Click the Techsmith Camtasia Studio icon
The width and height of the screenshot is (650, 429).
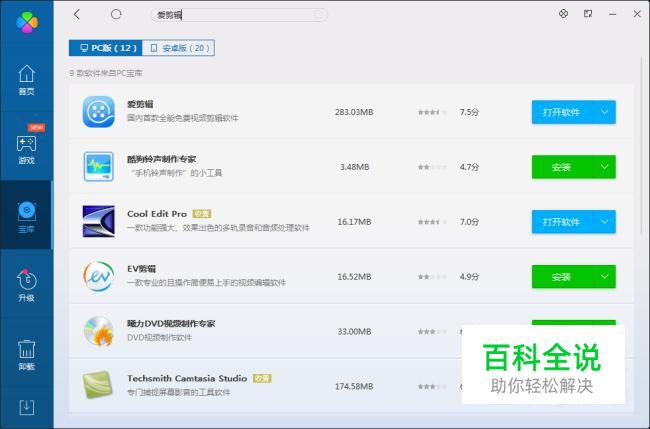98,385
